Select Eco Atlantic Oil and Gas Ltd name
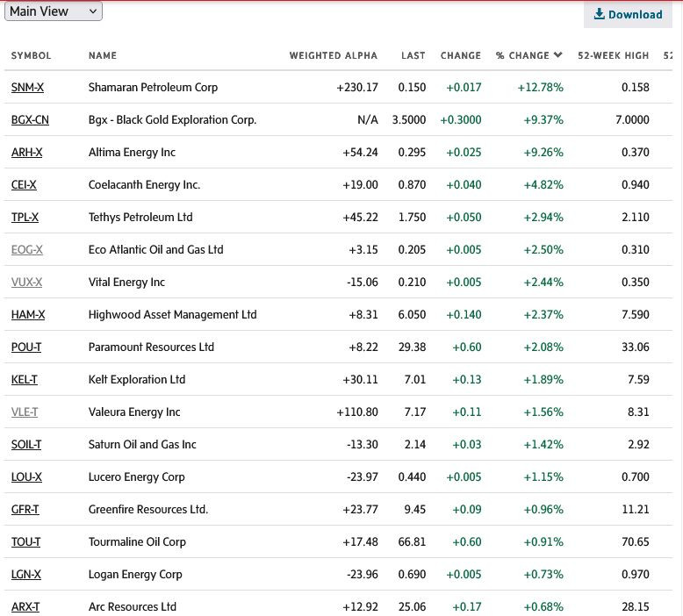 click(x=156, y=250)
